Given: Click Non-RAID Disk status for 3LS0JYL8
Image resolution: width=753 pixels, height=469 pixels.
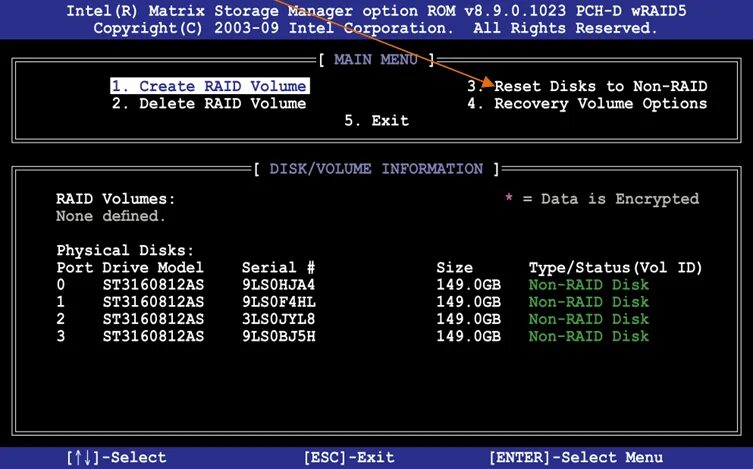Looking at the screenshot, I should pyautogui.click(x=589, y=319).
